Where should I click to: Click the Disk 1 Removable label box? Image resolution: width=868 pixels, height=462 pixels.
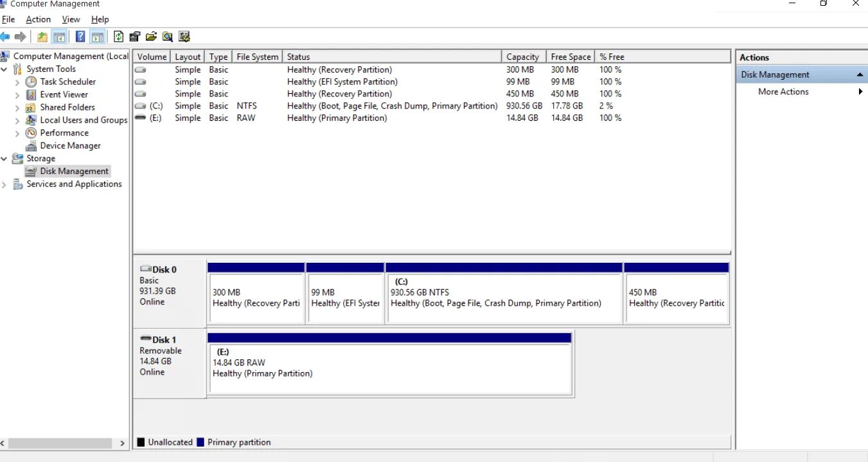pos(170,364)
